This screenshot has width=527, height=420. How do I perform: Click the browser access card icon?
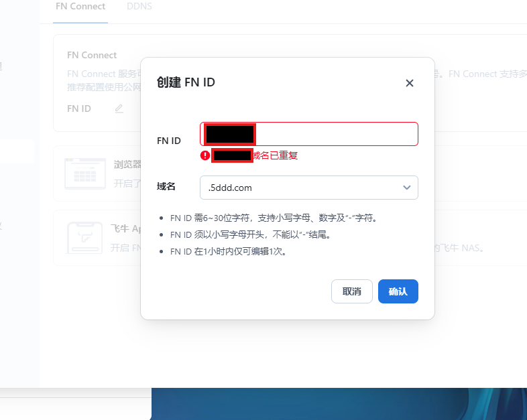coord(85,173)
